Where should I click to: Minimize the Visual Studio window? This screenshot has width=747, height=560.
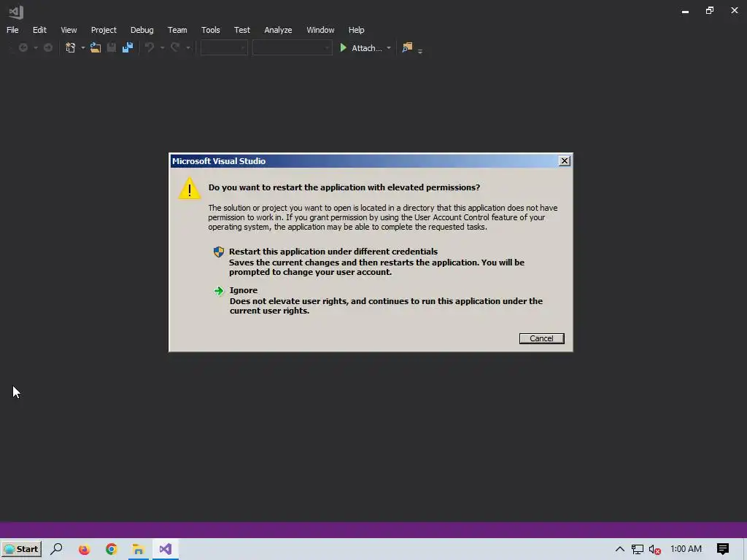(x=685, y=10)
